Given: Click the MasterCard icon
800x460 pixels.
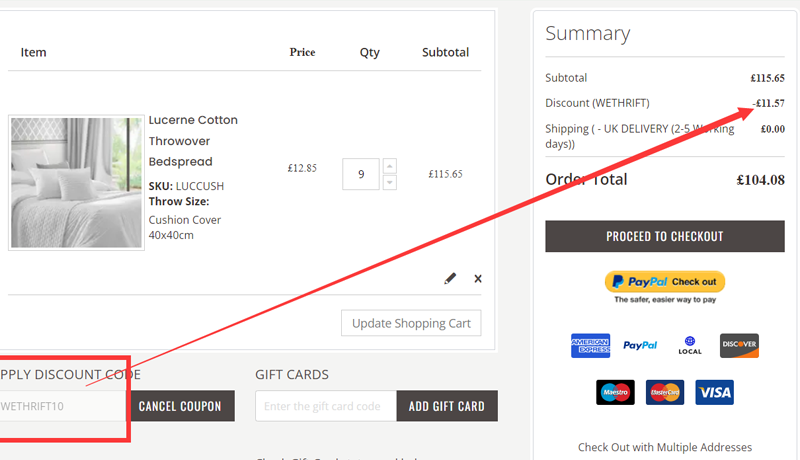Looking at the screenshot, I should [x=665, y=392].
